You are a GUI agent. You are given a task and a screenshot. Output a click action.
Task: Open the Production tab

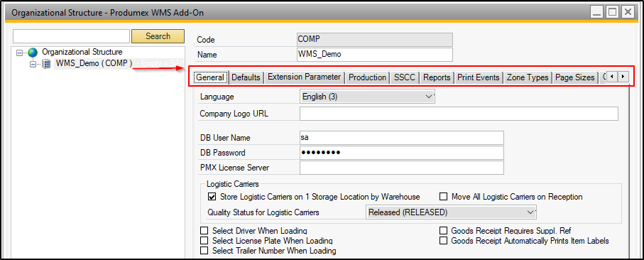pos(367,77)
